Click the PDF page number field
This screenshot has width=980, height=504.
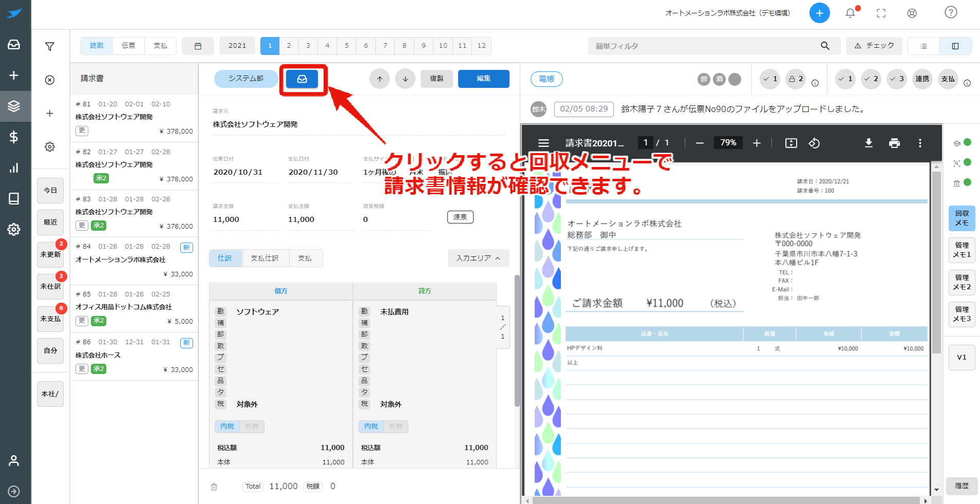tap(645, 143)
